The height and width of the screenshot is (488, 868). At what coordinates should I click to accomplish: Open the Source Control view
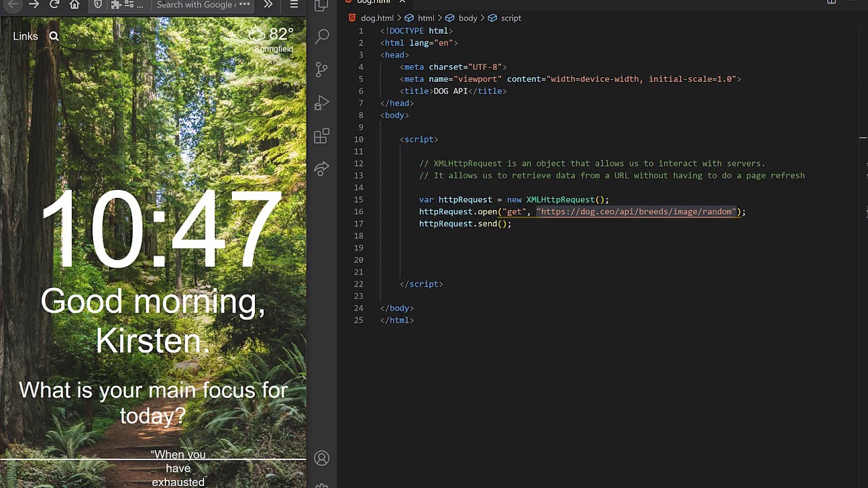[x=321, y=69]
